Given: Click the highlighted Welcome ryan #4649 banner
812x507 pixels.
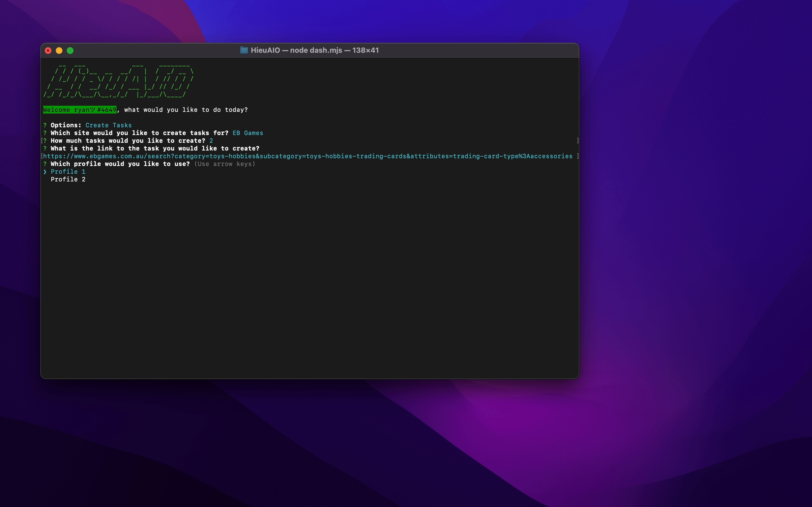Looking at the screenshot, I should pos(80,110).
